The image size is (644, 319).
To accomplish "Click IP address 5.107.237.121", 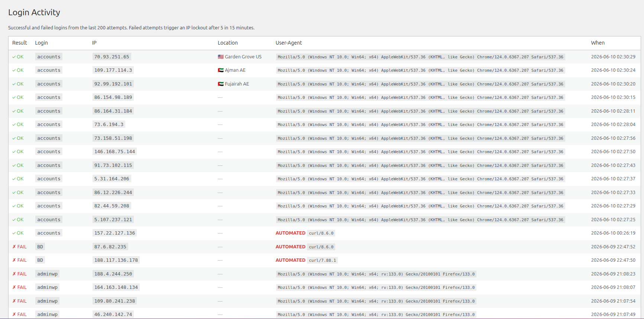I will coord(113,220).
